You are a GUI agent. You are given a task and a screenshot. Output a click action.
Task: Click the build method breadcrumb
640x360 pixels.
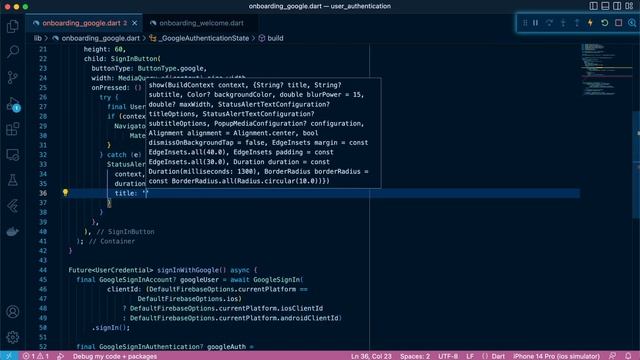pyautogui.click(x=275, y=38)
